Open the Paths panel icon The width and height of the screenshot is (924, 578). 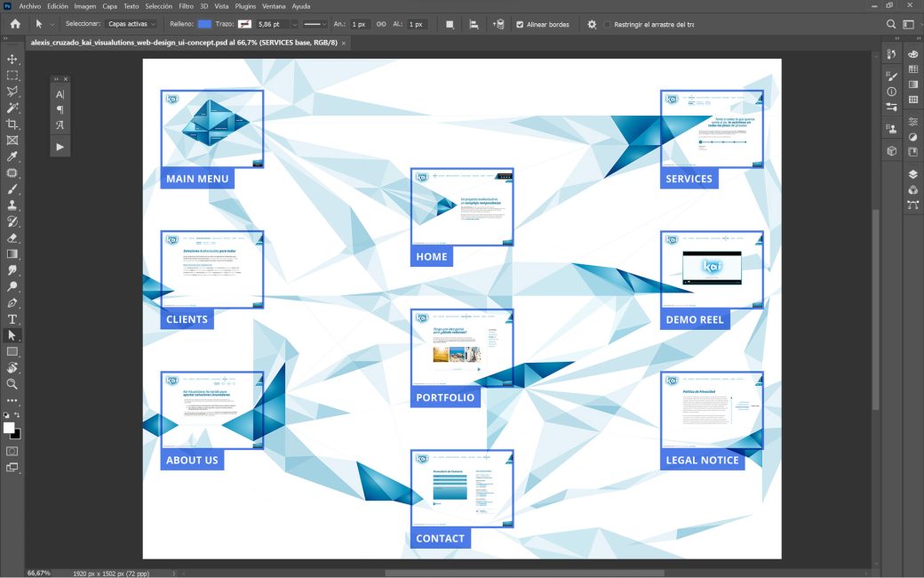(x=912, y=205)
